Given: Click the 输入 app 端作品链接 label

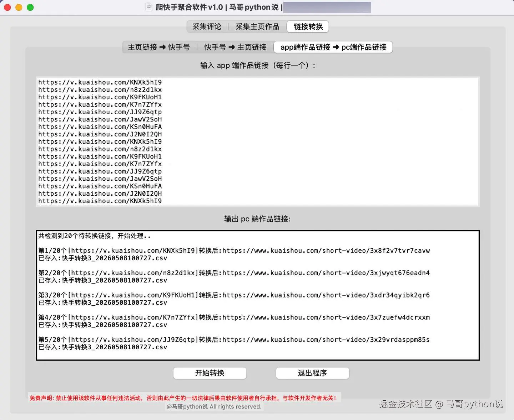Looking at the screenshot, I should [x=257, y=65].
